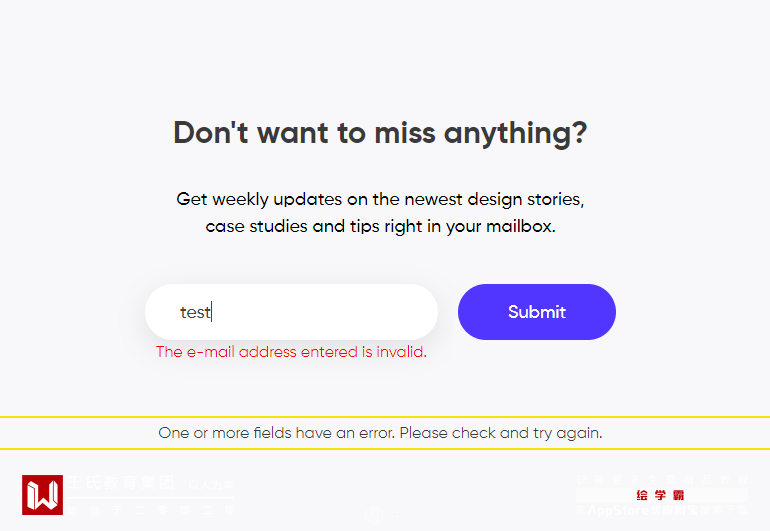Click the red W logo icon
770x531 pixels.
[x=42, y=495]
